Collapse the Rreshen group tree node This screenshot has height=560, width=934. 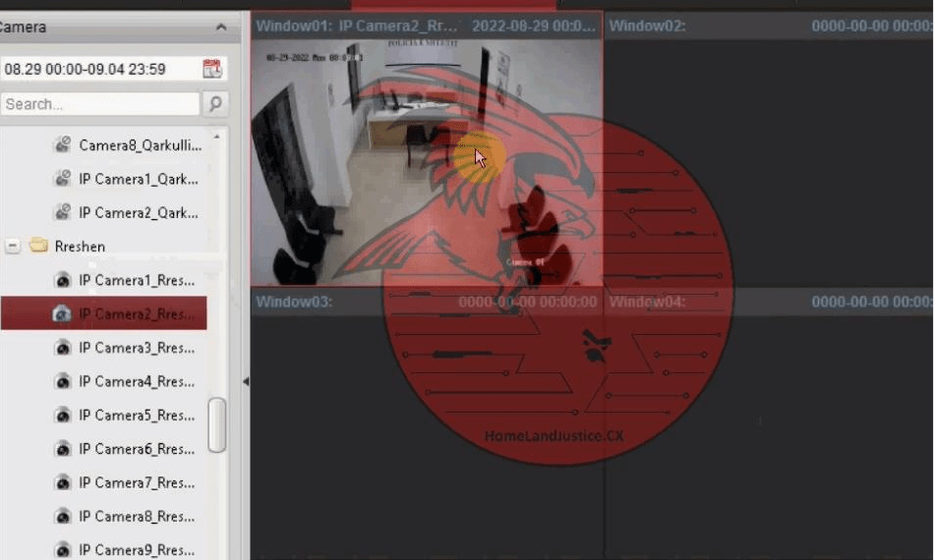pos(13,246)
